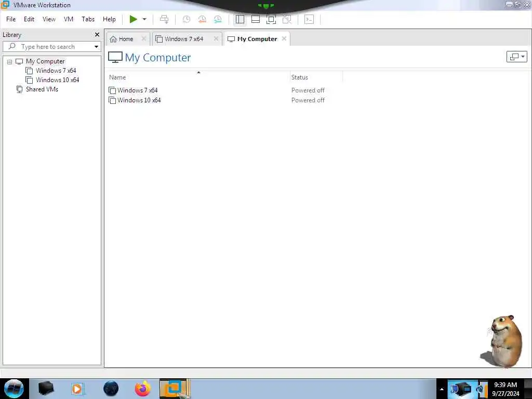Open the VM menu
The image size is (532, 399).
(x=69, y=19)
